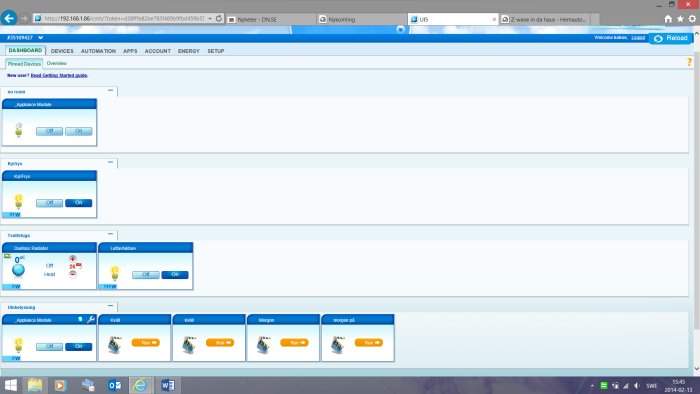Viewport: 700px width, 394px height.
Task: Open the media player taskbar icon
Action: [x=60, y=385]
